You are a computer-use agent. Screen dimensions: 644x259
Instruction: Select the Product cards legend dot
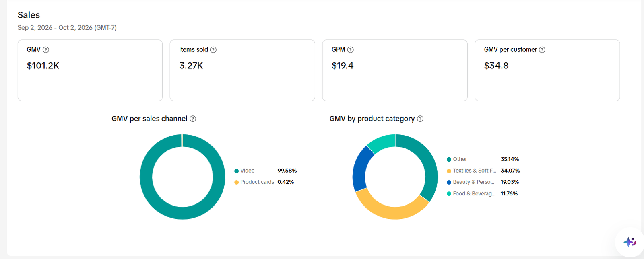(237, 182)
